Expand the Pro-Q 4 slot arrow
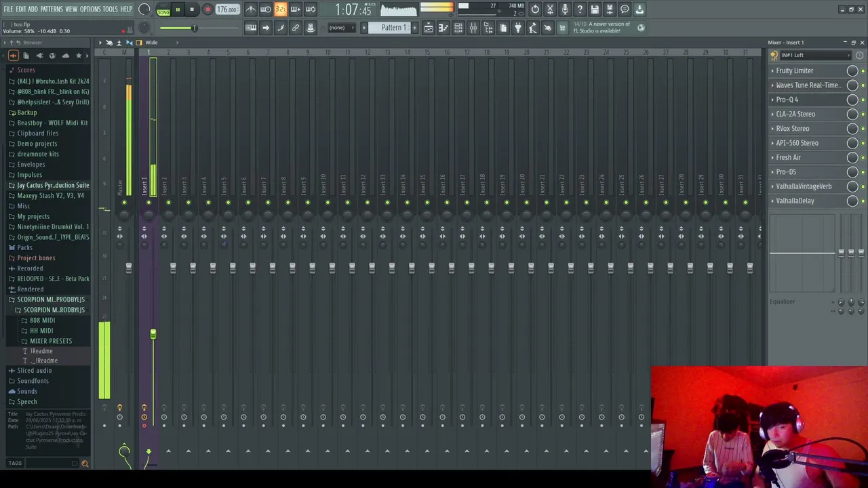868x488 pixels. pyautogui.click(x=772, y=100)
